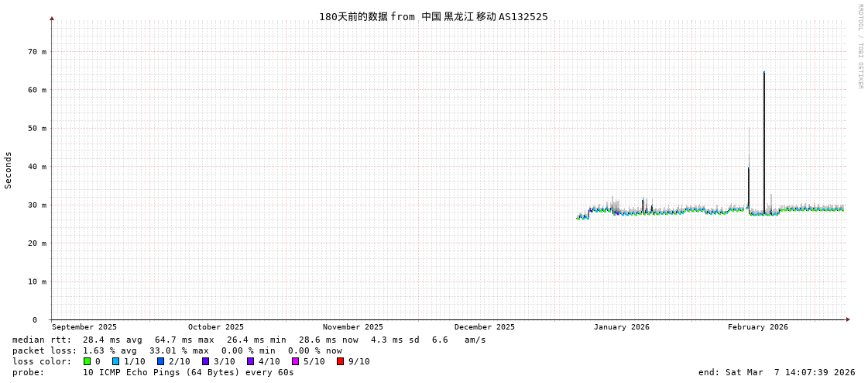This screenshot has height=383, width=868.
Task: Click the graph title containing AS132525
Action: coord(433,17)
